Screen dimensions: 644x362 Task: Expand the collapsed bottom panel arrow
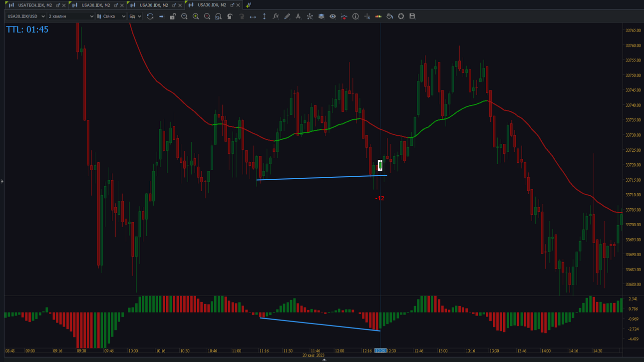pos(324,360)
